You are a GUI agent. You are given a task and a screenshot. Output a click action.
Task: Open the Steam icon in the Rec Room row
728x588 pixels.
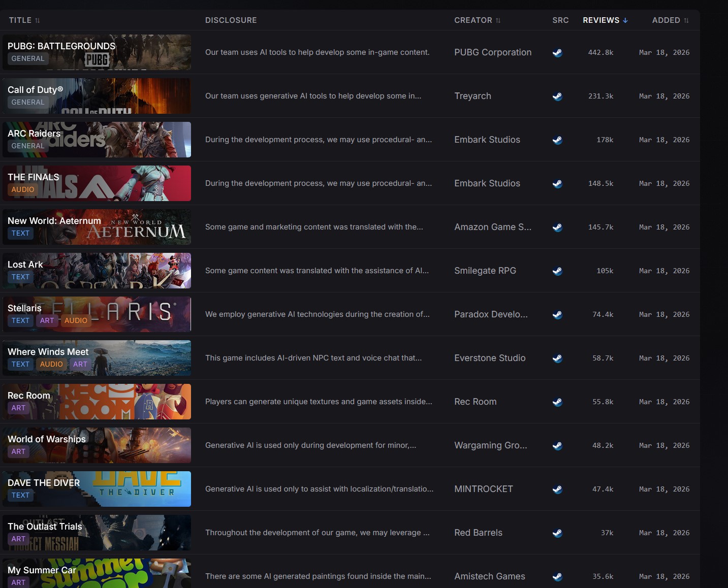pos(557,402)
